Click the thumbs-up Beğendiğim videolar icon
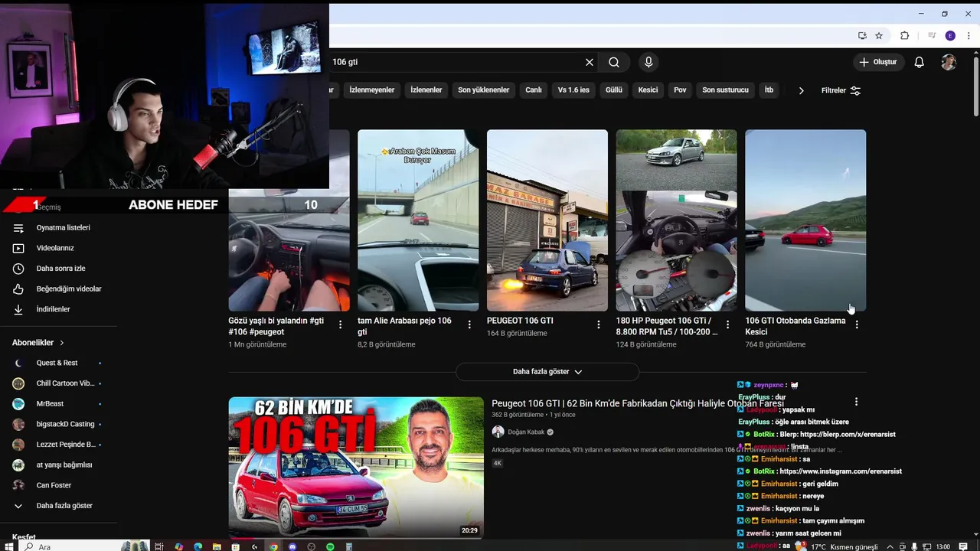 pos(18,289)
